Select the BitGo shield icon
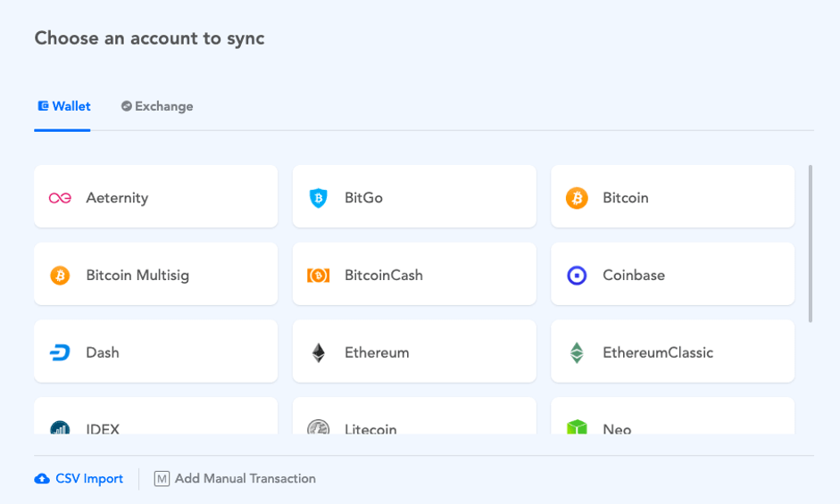The height and width of the screenshot is (504, 840). pyautogui.click(x=318, y=198)
